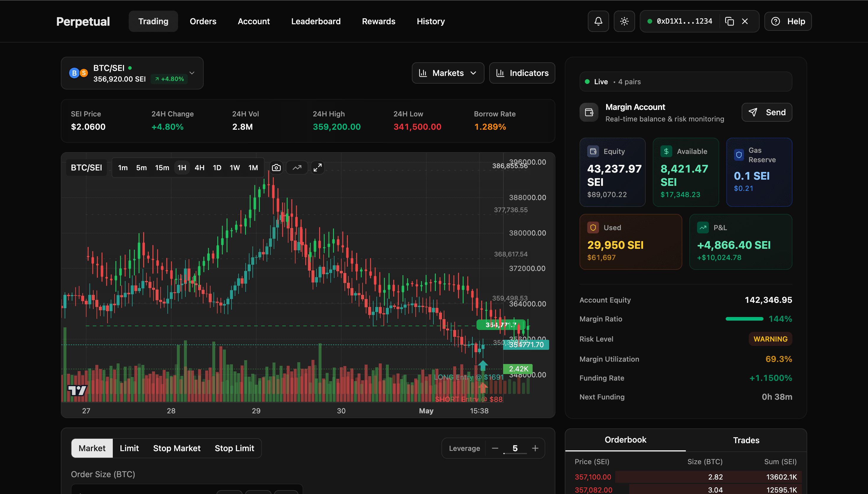Click the Margin Account wallet icon

click(x=589, y=112)
